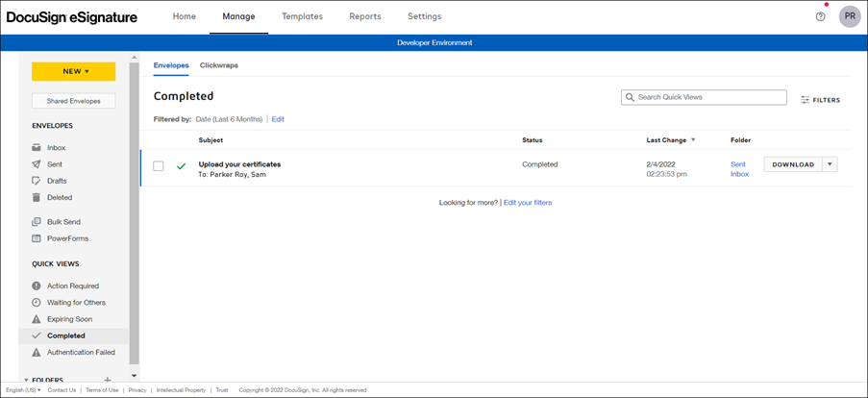This screenshot has width=868, height=398.
Task: Switch to the Clickwraps tab
Action: (219, 65)
